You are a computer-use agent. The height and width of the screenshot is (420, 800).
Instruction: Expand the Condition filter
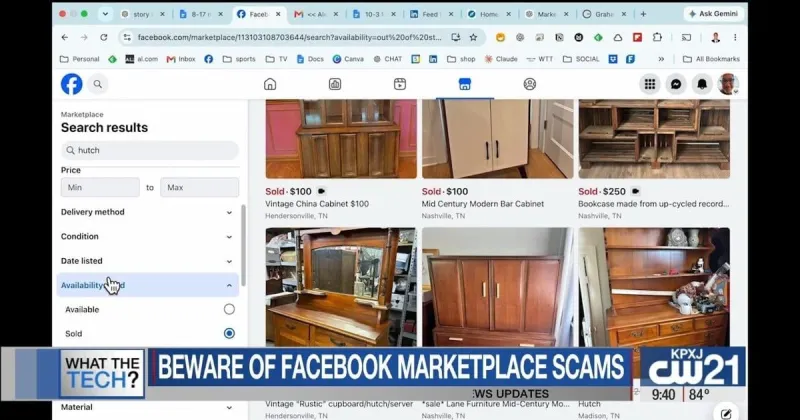coord(147,236)
